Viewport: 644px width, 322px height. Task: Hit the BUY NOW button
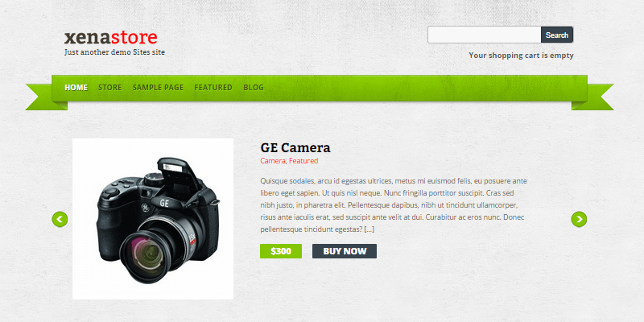(x=345, y=251)
